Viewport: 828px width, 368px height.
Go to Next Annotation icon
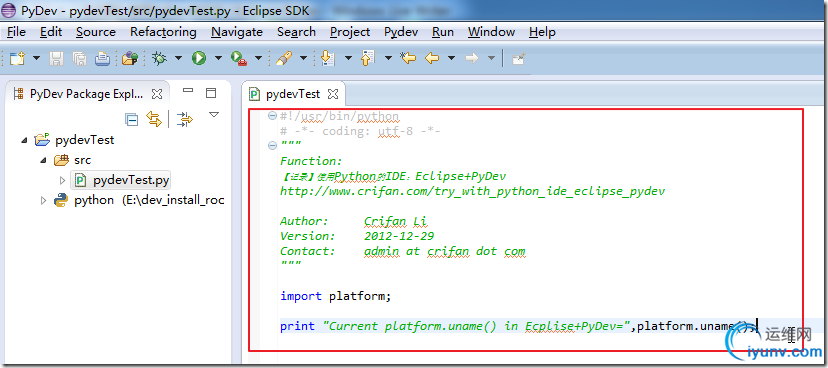click(x=328, y=59)
